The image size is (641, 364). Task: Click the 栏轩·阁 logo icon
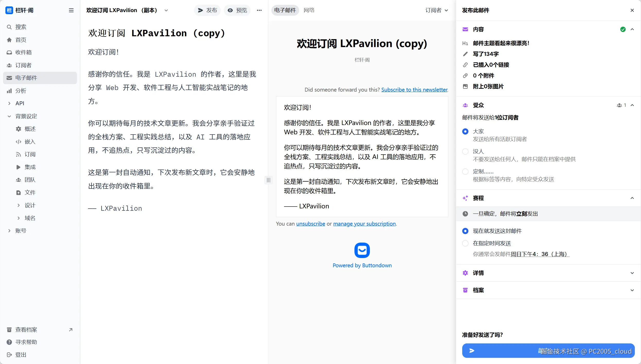click(9, 10)
